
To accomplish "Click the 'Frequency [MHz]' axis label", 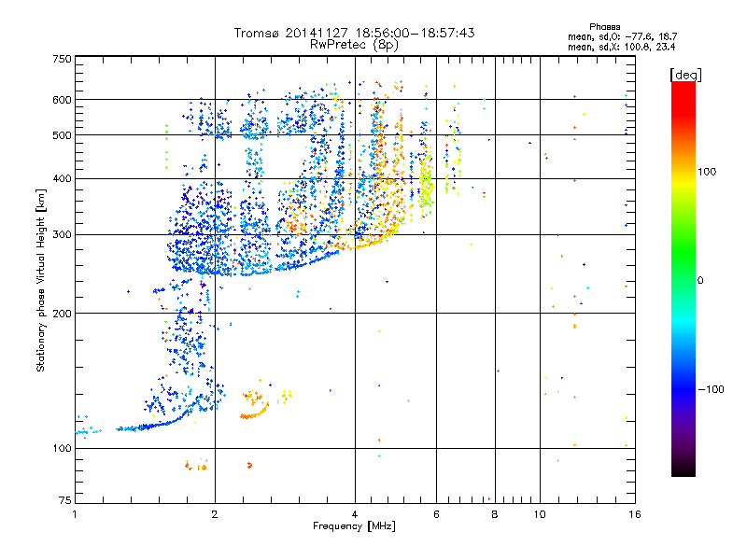I will 354,526.
